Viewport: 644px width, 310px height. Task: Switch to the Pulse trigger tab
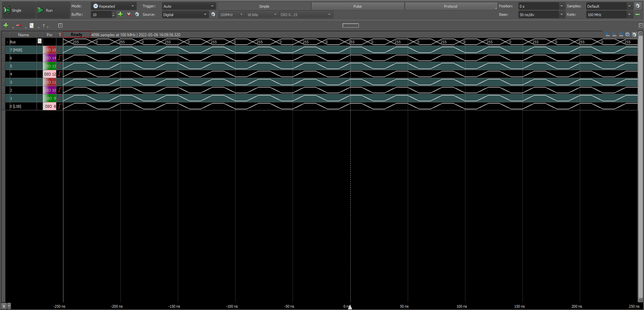click(357, 6)
